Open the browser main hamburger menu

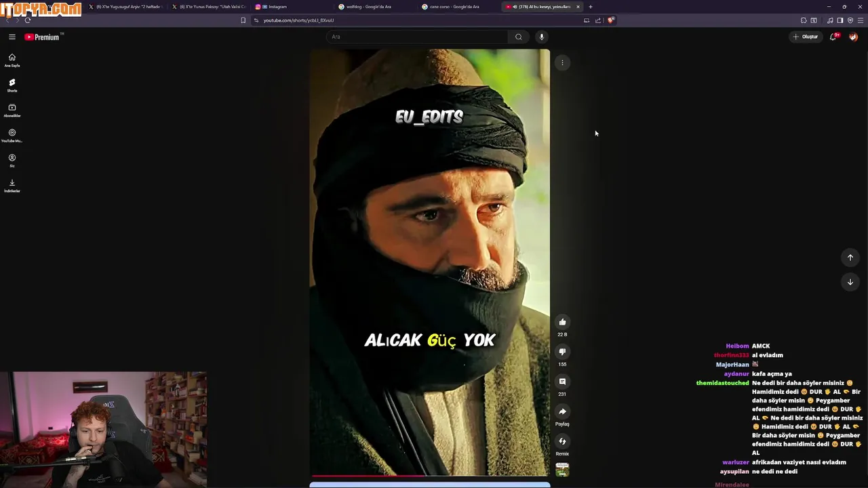click(861, 20)
